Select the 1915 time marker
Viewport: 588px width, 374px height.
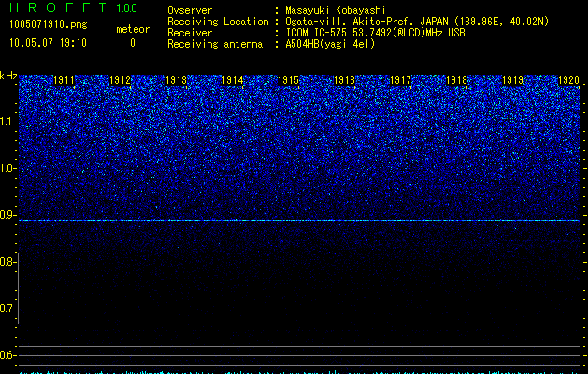(x=288, y=80)
